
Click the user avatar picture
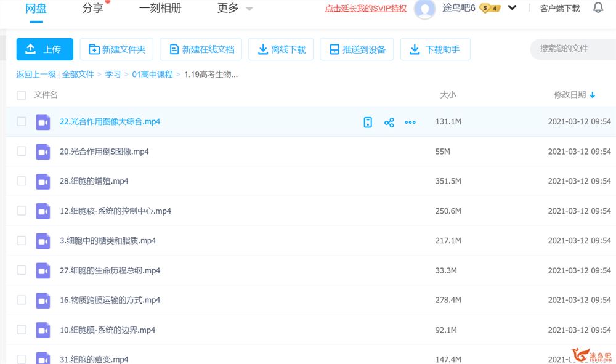424,8
